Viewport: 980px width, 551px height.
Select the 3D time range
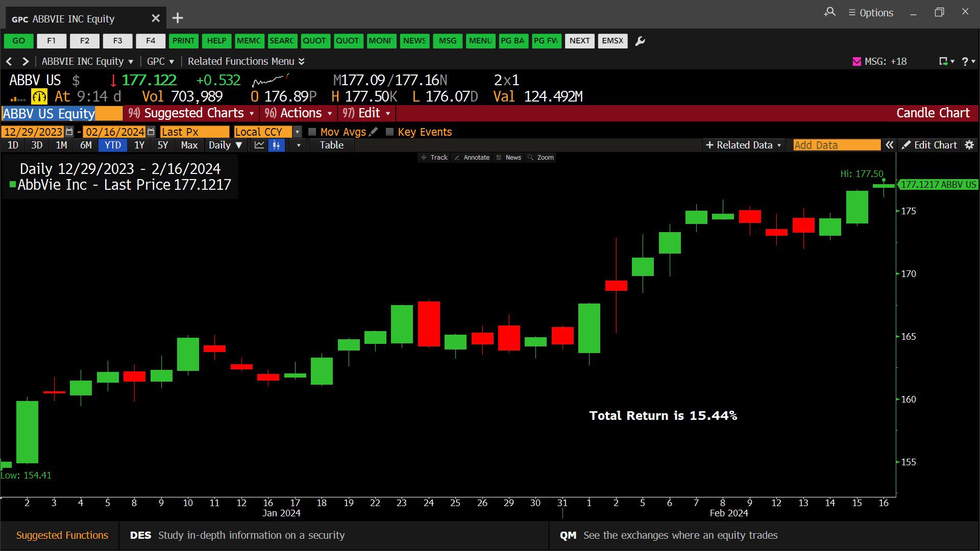37,145
